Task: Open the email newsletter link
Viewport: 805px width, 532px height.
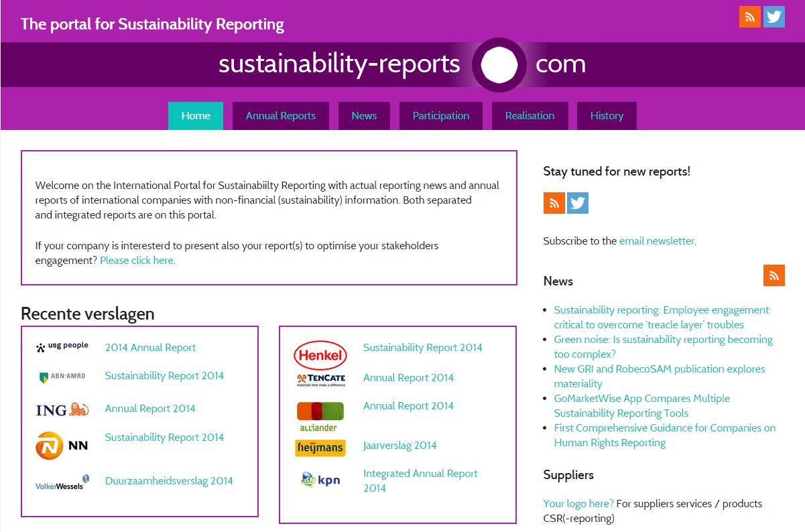Action: click(656, 241)
